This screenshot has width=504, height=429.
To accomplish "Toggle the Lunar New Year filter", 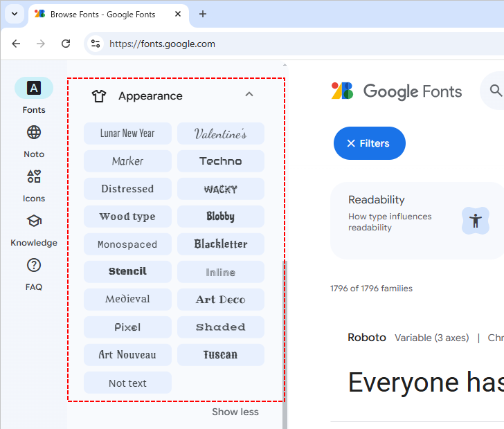I will pyautogui.click(x=127, y=134).
